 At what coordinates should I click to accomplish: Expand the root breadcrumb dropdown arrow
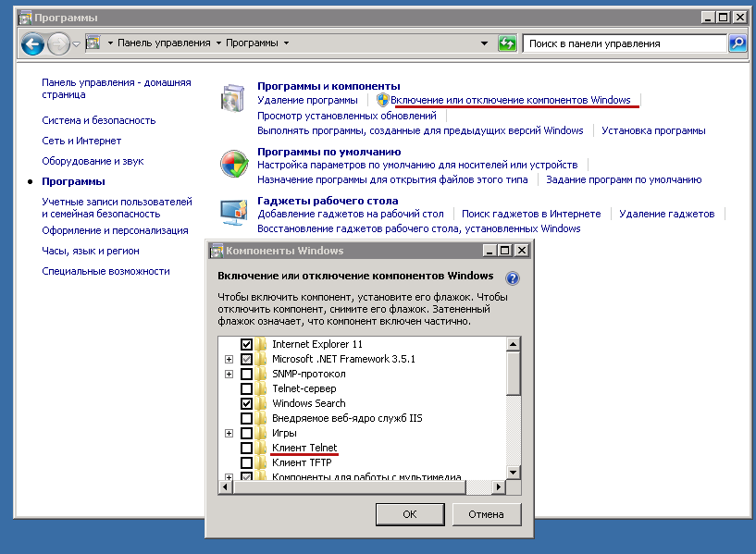click(x=110, y=43)
